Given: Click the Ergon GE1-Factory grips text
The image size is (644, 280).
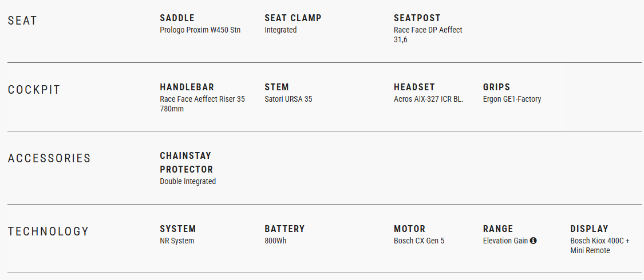Looking at the screenshot, I should (x=512, y=99).
